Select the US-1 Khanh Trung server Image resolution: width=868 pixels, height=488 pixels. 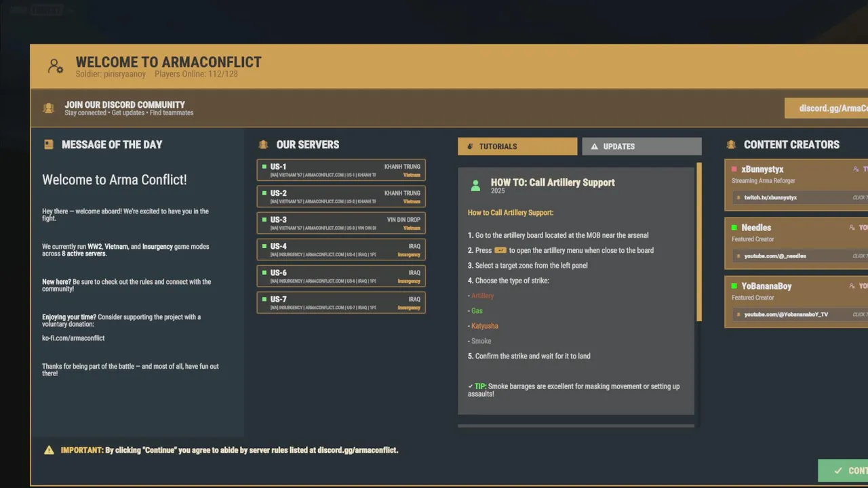tap(341, 170)
